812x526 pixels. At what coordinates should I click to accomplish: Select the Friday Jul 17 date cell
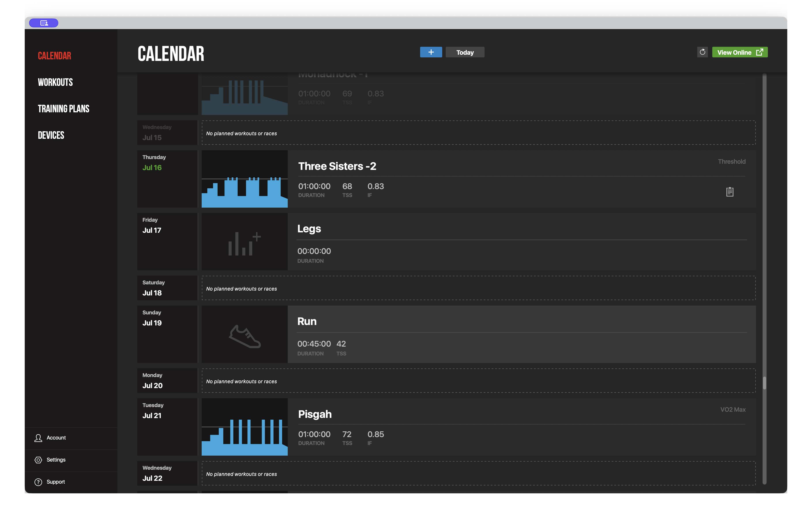pyautogui.click(x=167, y=242)
